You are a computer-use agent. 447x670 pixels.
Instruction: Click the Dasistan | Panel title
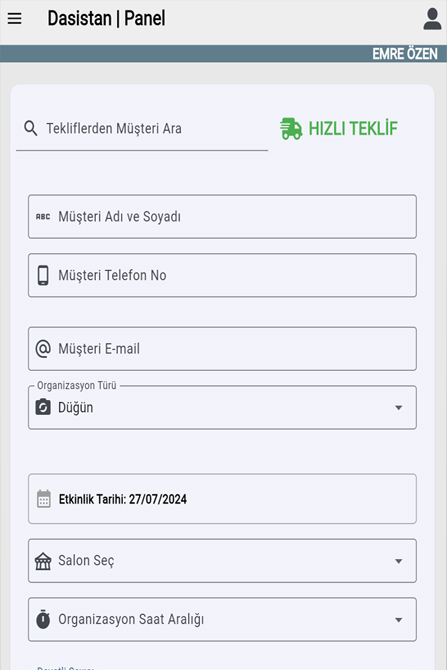pyautogui.click(x=106, y=18)
